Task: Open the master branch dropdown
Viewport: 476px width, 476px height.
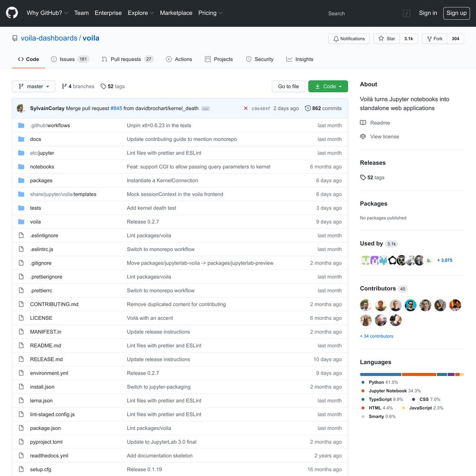Action: coord(34,87)
